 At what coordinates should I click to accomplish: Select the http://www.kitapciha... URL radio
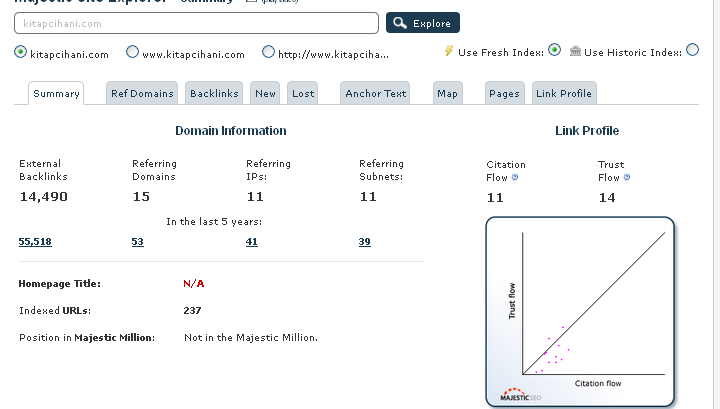tap(268, 52)
